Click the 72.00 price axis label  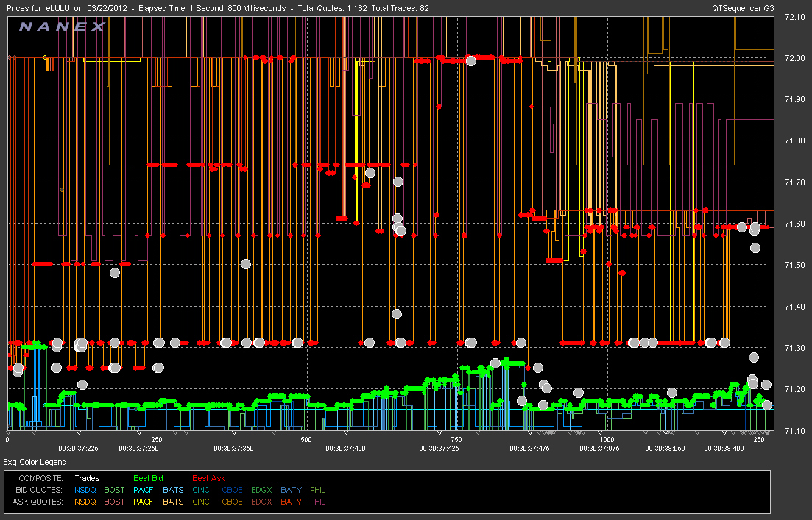(x=795, y=58)
